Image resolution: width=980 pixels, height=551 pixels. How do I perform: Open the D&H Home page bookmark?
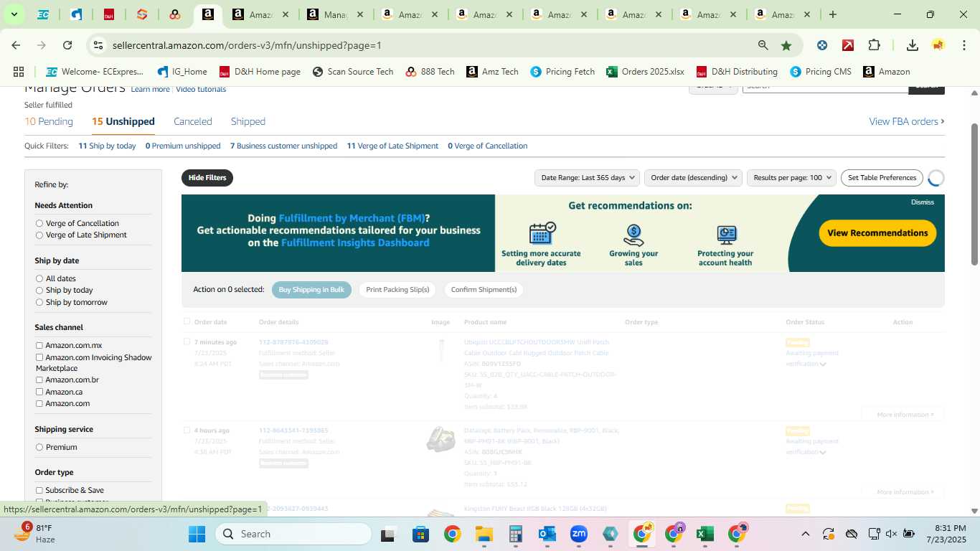(x=260, y=72)
